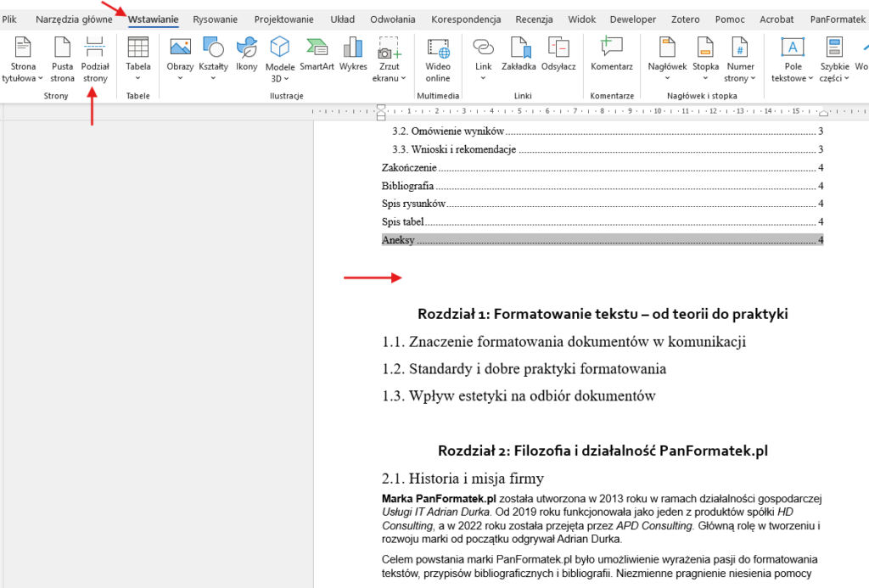Open the Recenzja review tab

(x=534, y=20)
